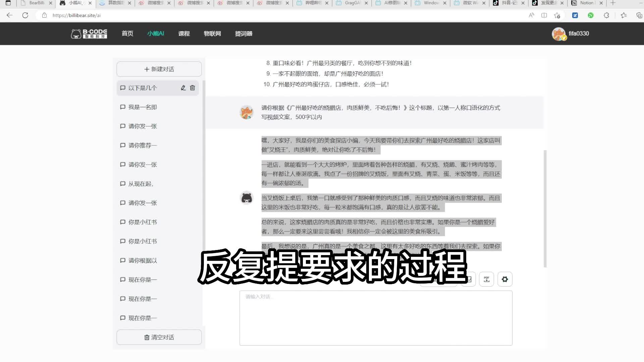
Task: Open browser Extensions puzzle icon
Action: tap(606, 15)
